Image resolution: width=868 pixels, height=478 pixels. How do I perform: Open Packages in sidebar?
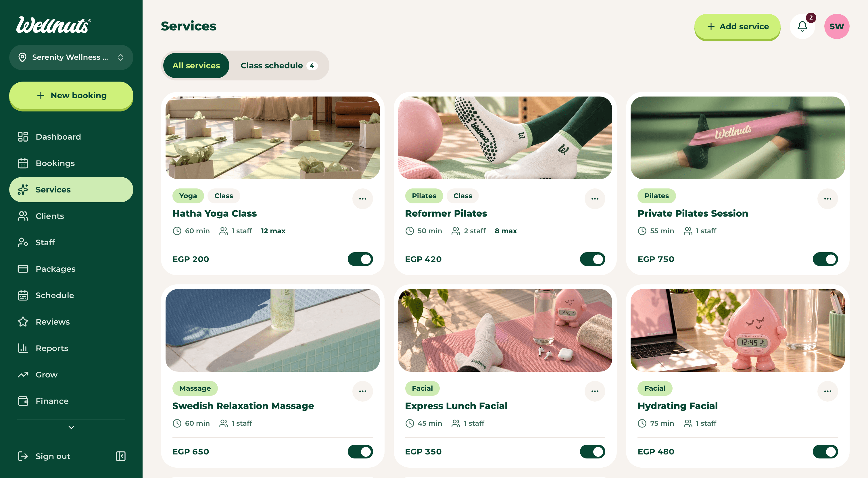(x=71, y=269)
